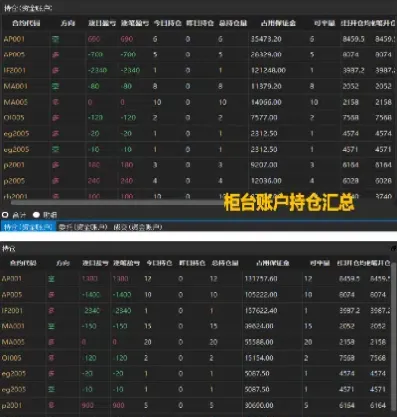Click 逐日盈亏 value -1400 in lower AP005 row

coord(91,295)
